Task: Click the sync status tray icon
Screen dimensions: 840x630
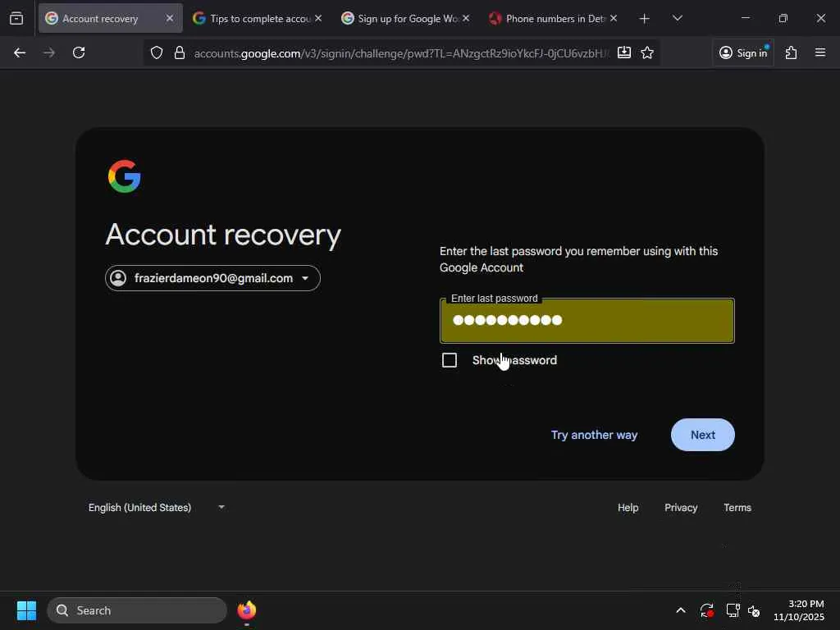Action: tap(706, 610)
